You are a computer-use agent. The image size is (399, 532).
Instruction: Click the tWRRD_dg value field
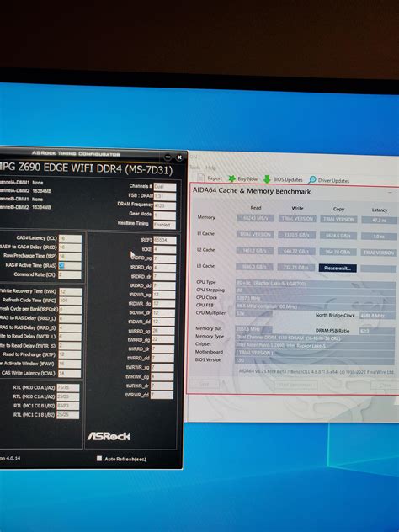tap(163, 340)
